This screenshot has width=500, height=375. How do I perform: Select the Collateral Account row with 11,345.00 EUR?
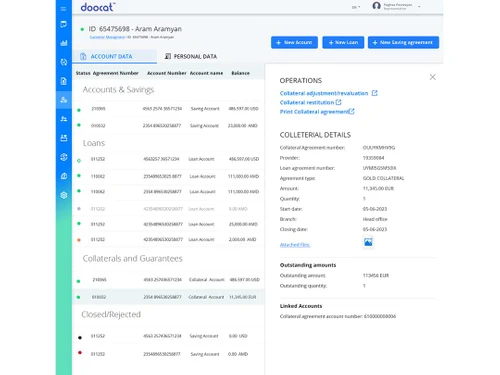coord(168,297)
